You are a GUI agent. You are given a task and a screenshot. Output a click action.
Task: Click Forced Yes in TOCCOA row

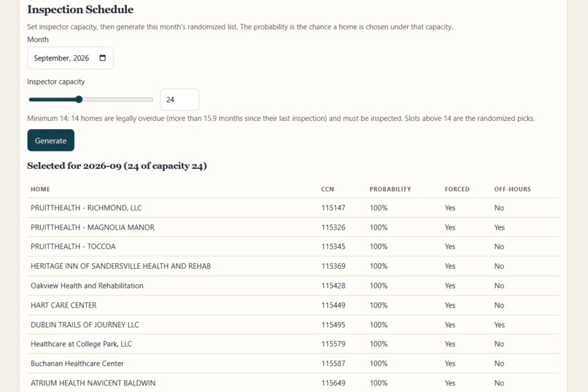tap(450, 246)
